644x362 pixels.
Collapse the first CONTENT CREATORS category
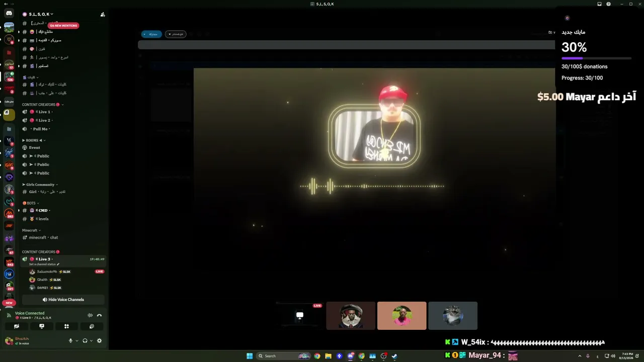coord(43,105)
